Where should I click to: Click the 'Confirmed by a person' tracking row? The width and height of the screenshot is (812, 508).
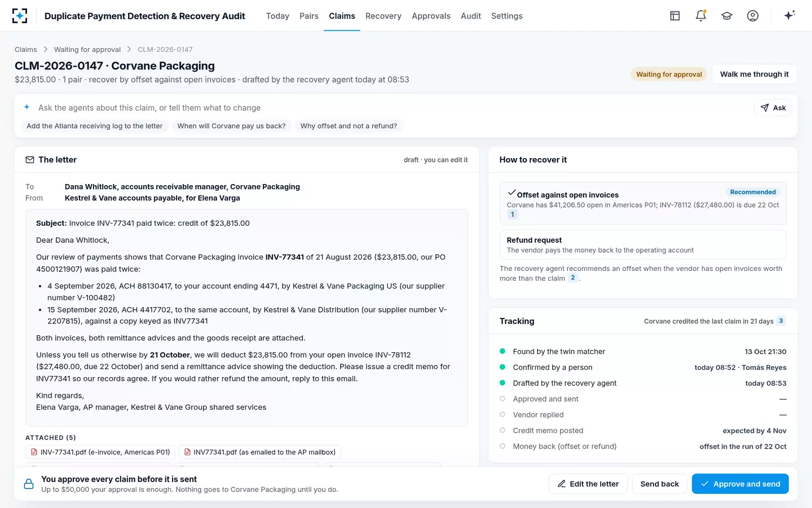[x=643, y=367]
